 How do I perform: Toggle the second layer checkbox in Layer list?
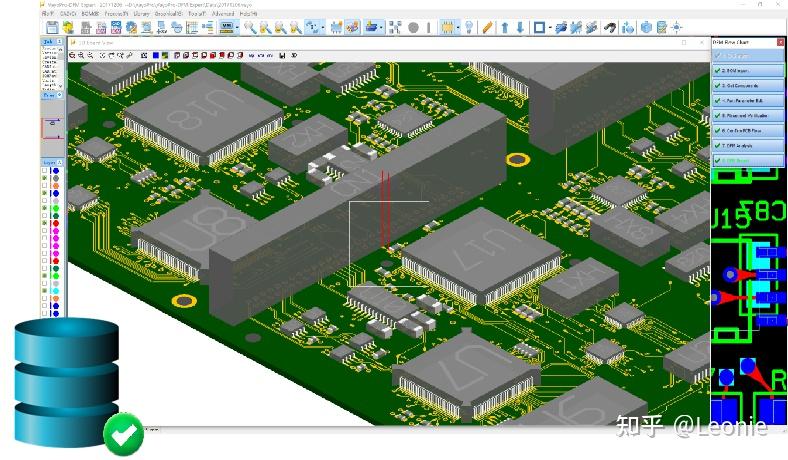[x=45, y=178]
